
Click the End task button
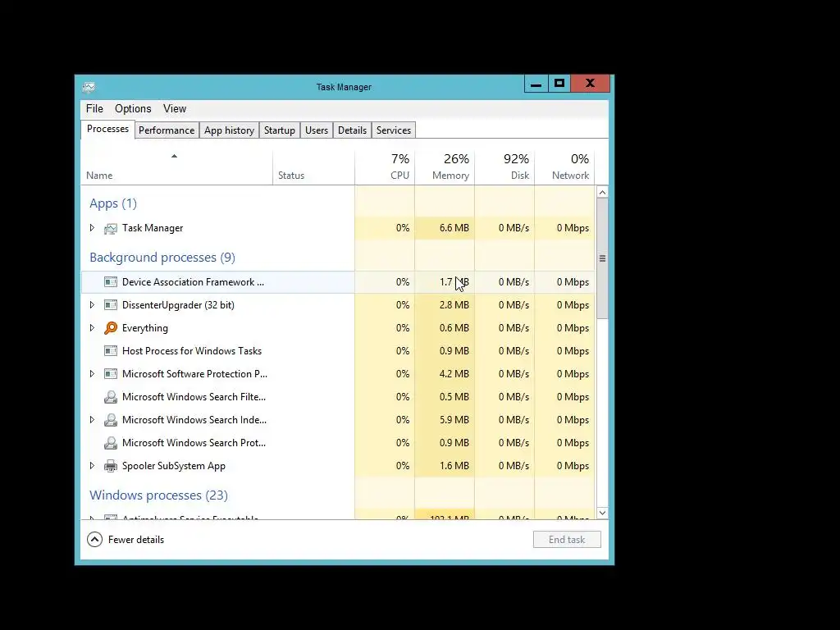pyautogui.click(x=567, y=540)
